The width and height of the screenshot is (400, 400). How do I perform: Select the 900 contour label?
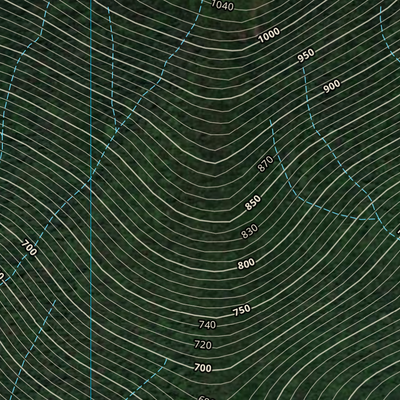pos(332,86)
